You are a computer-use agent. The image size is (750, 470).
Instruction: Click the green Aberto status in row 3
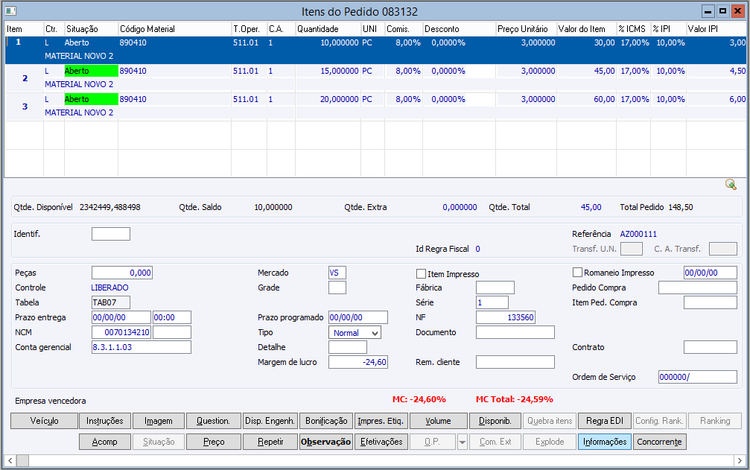(x=89, y=100)
